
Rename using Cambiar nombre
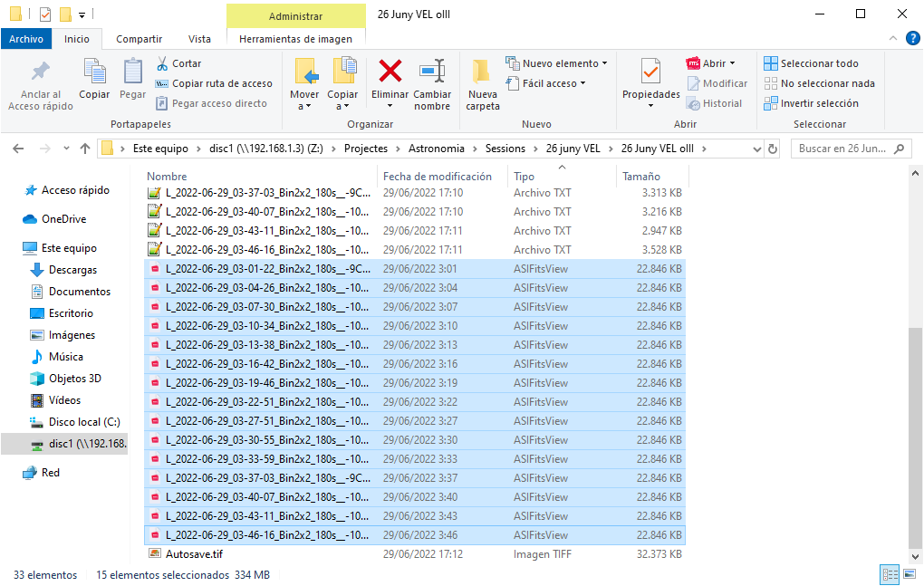click(x=432, y=85)
